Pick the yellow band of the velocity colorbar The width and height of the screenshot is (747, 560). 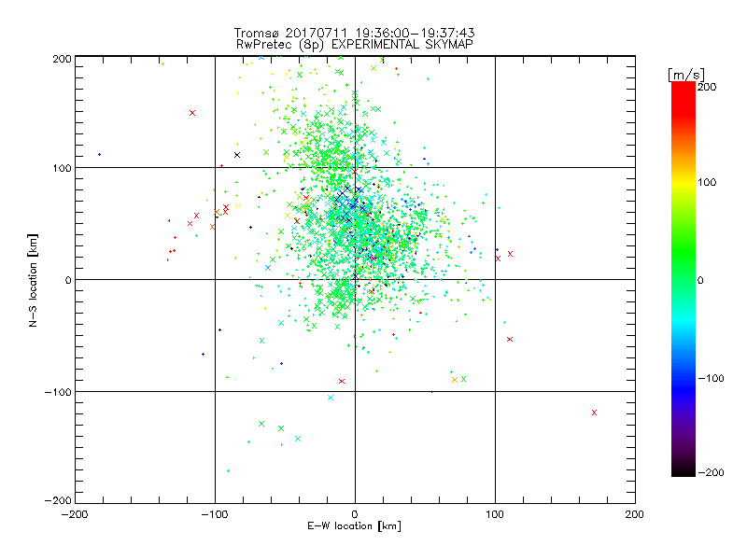pos(684,182)
